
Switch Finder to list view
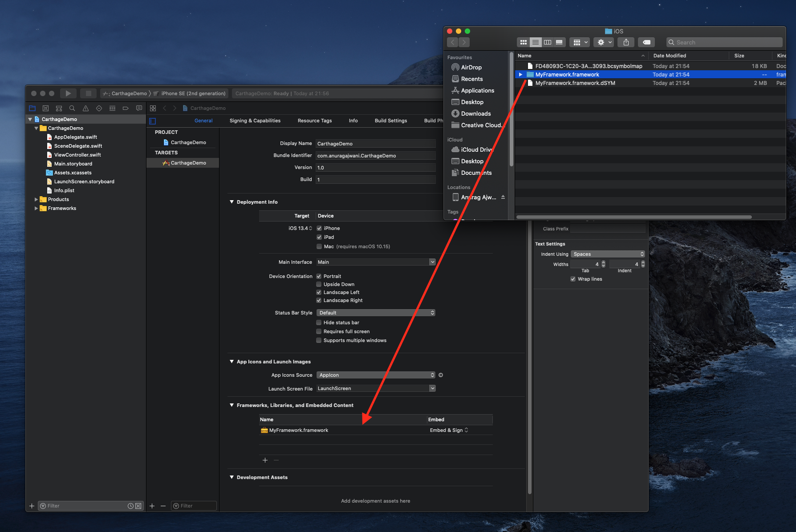click(x=535, y=42)
